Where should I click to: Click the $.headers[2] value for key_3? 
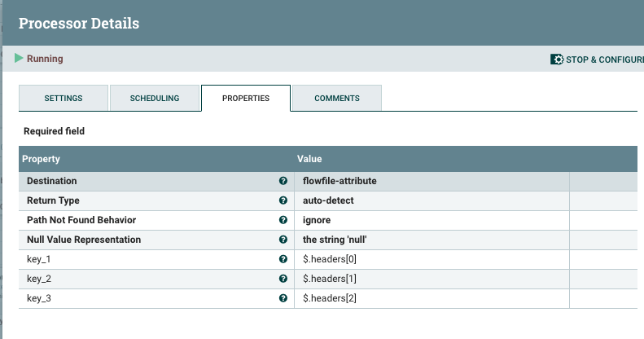click(330, 298)
